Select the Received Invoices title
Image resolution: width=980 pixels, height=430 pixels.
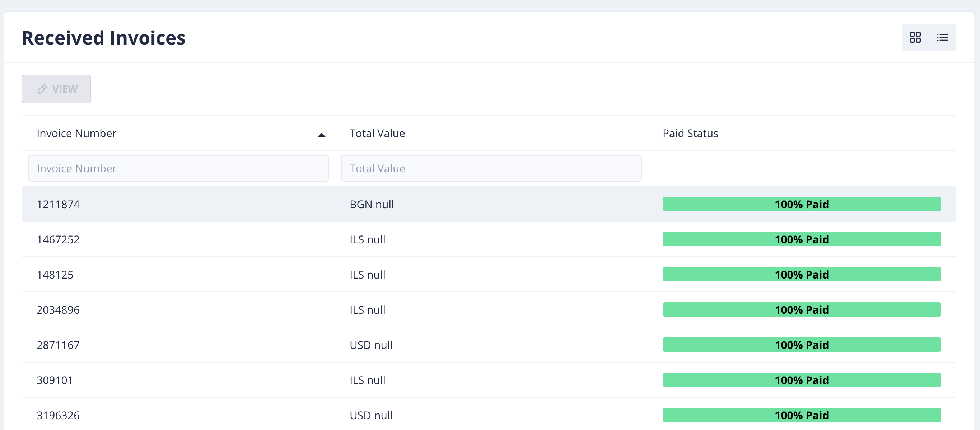pos(104,37)
